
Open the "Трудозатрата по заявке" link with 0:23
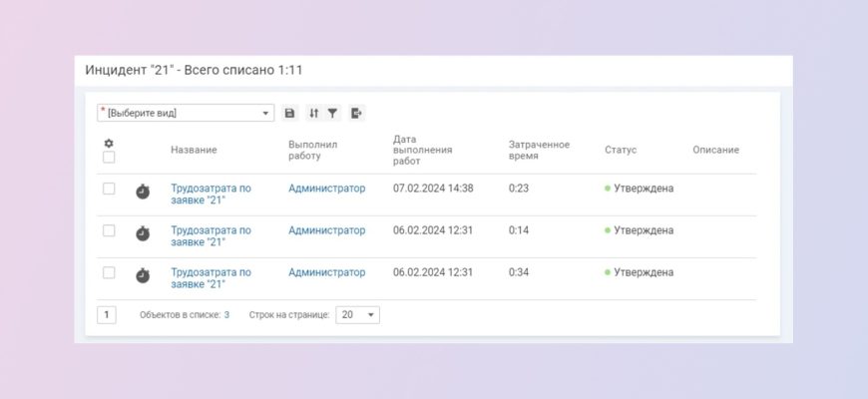click(211, 194)
